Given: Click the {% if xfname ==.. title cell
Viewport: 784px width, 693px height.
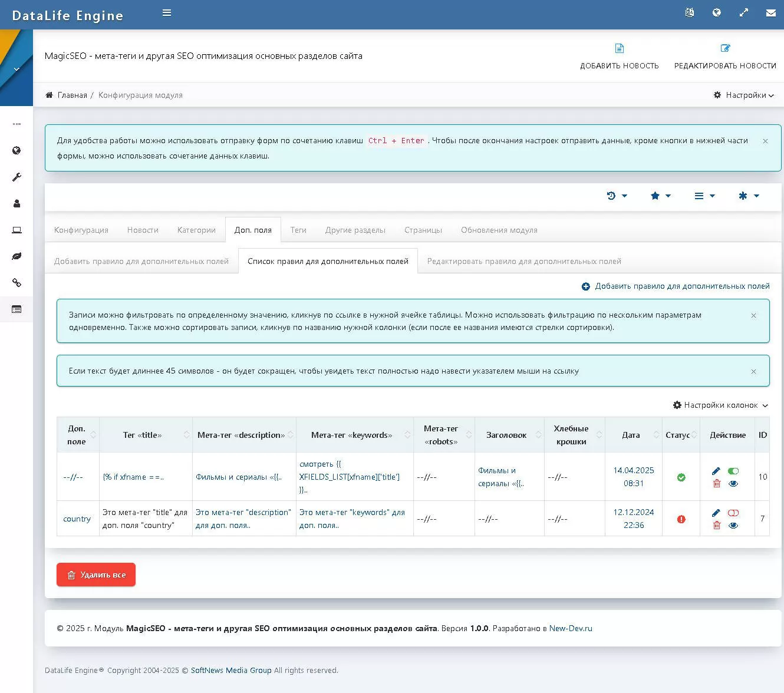Looking at the screenshot, I should 133,477.
